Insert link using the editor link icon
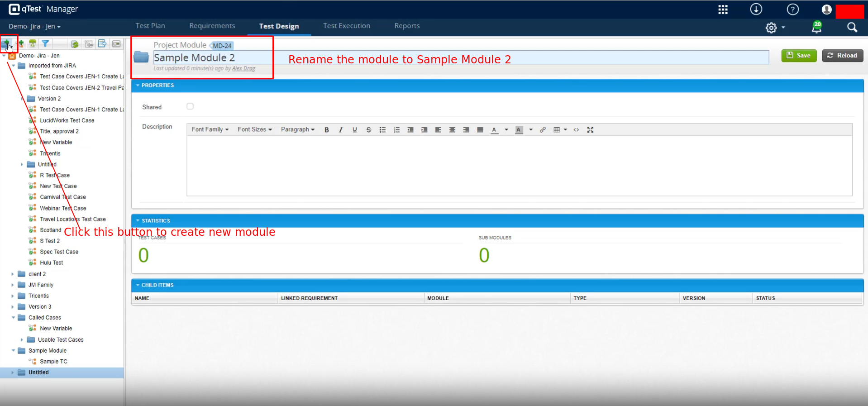 point(543,130)
